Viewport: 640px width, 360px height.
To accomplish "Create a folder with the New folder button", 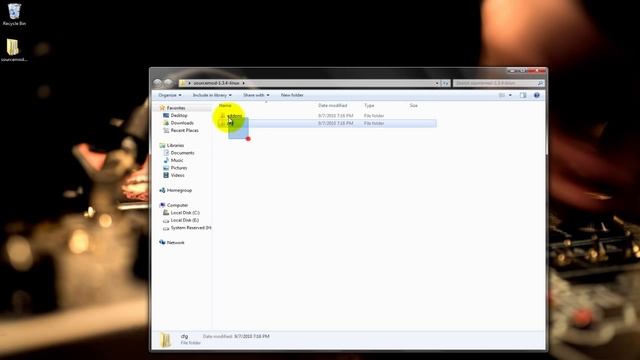I will coord(292,95).
